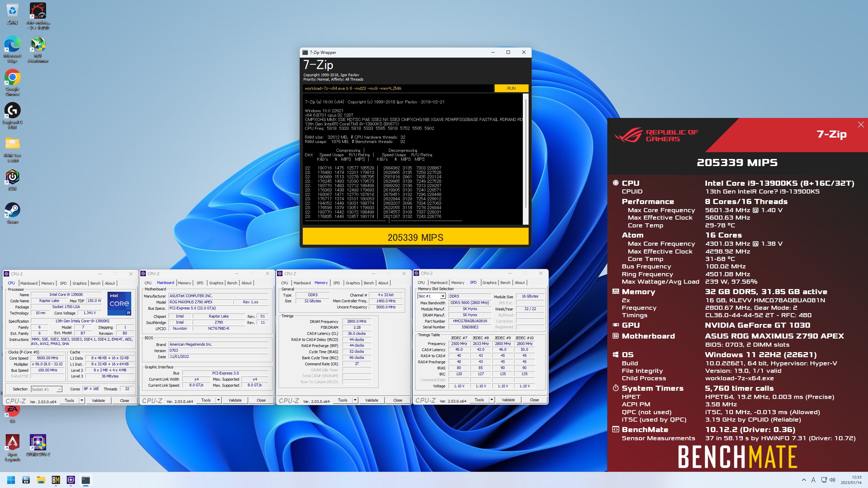Select BenchMate taskbar icon

coord(56,480)
